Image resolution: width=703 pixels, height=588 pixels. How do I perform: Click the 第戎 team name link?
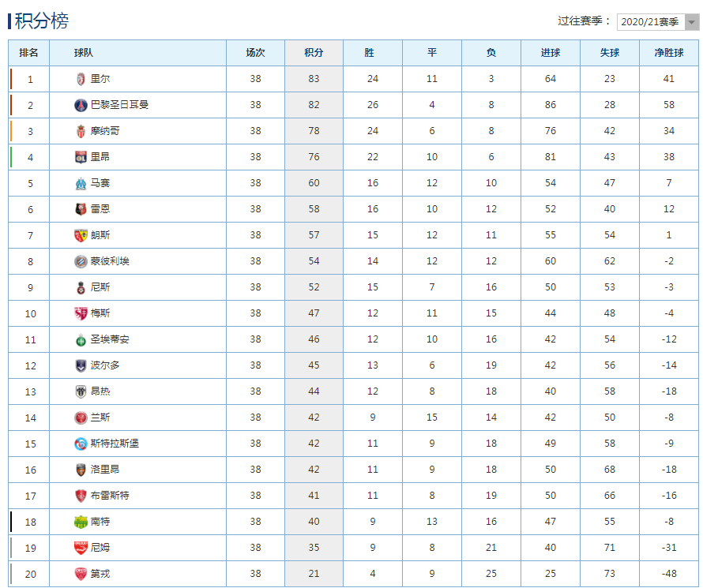(x=100, y=574)
